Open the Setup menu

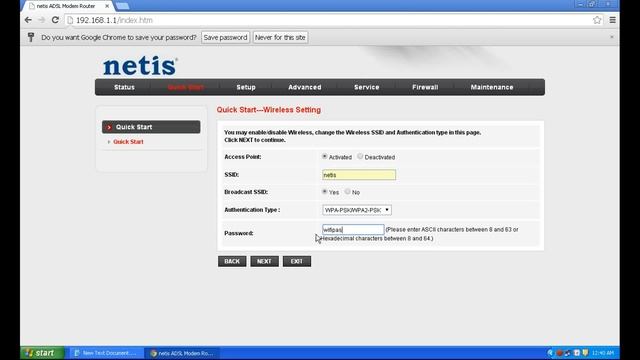(x=246, y=87)
